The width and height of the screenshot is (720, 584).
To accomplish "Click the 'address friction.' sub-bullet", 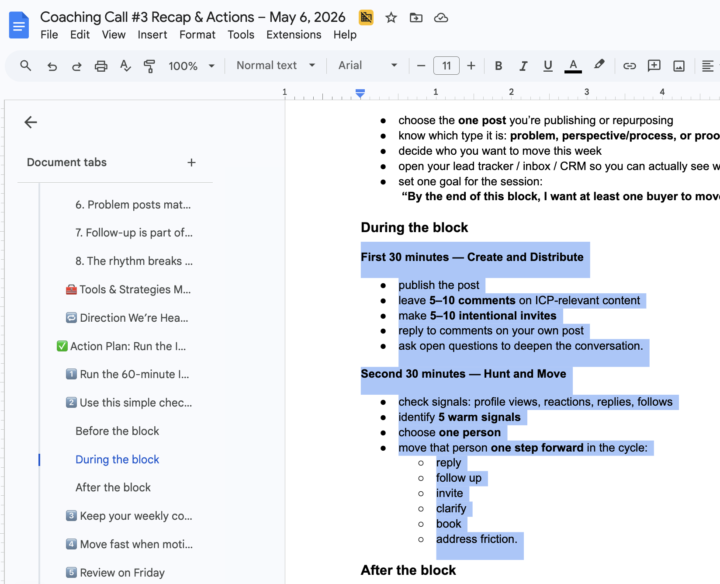I will [x=477, y=539].
